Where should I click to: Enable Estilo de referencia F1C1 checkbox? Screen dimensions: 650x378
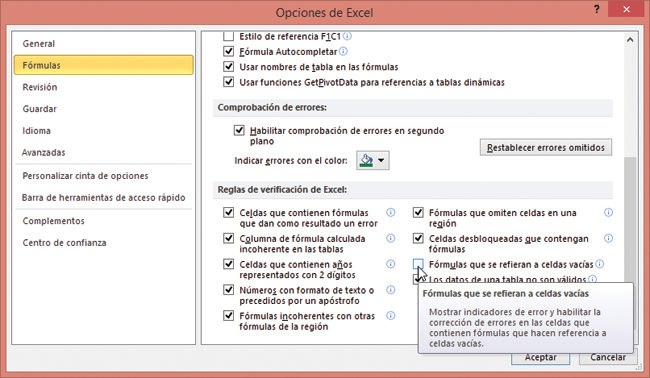pyautogui.click(x=228, y=36)
